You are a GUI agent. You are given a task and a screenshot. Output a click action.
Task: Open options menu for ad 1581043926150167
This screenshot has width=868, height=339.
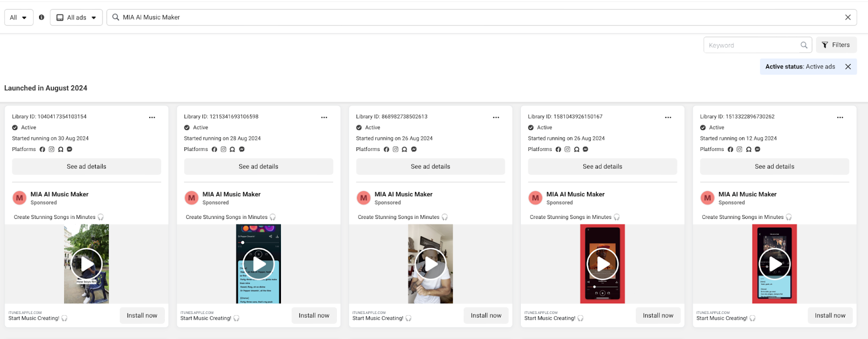click(668, 117)
